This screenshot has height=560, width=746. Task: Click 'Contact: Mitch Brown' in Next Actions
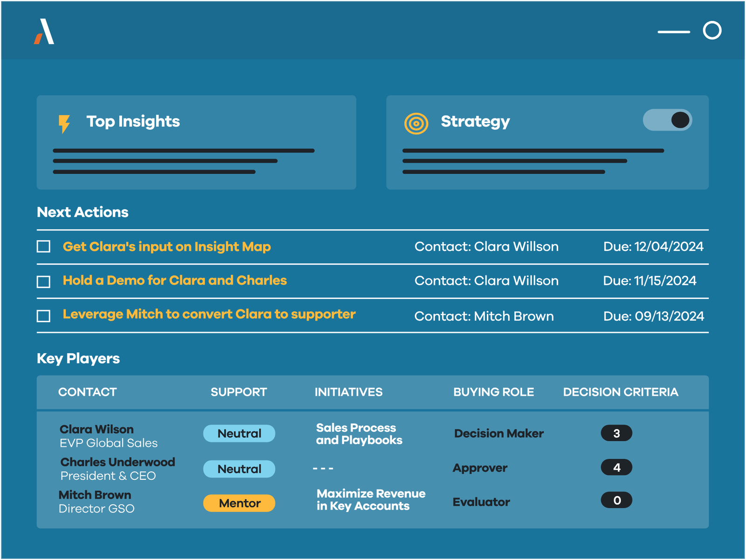coord(484,316)
